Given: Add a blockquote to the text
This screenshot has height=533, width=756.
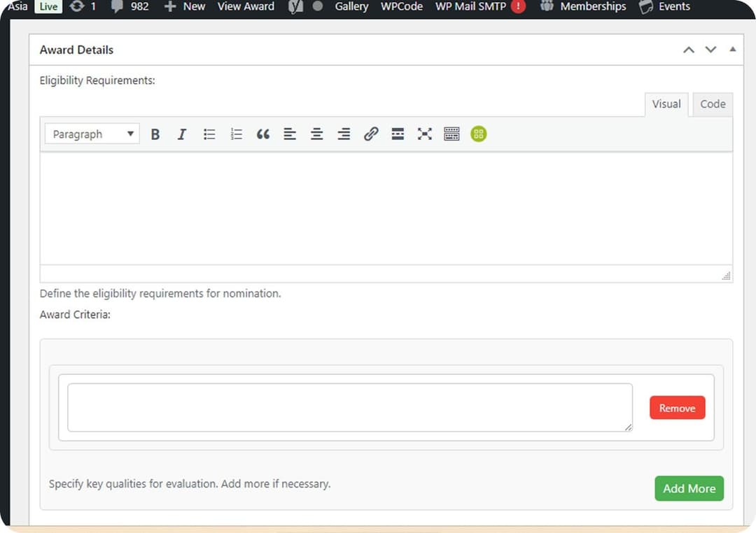Looking at the screenshot, I should (x=262, y=134).
